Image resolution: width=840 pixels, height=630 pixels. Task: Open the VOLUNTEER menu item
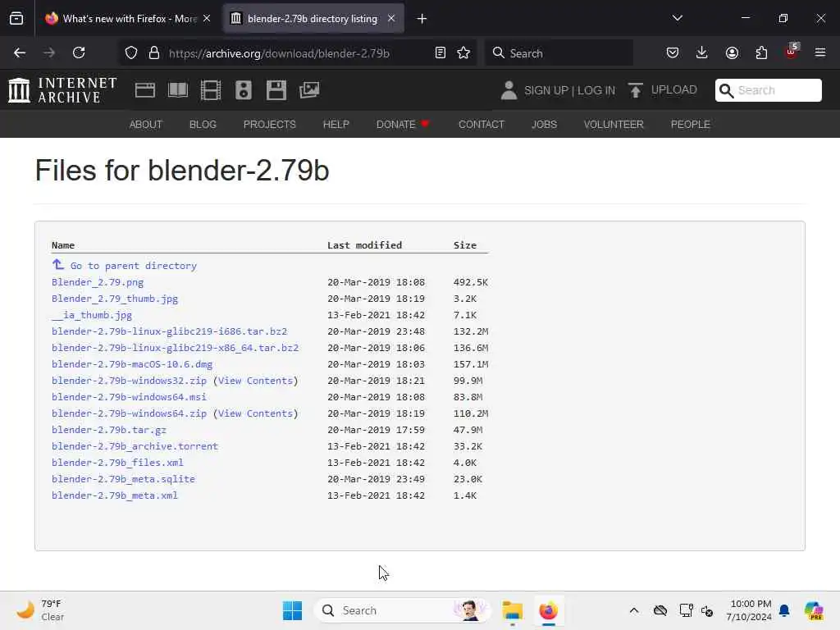(614, 125)
